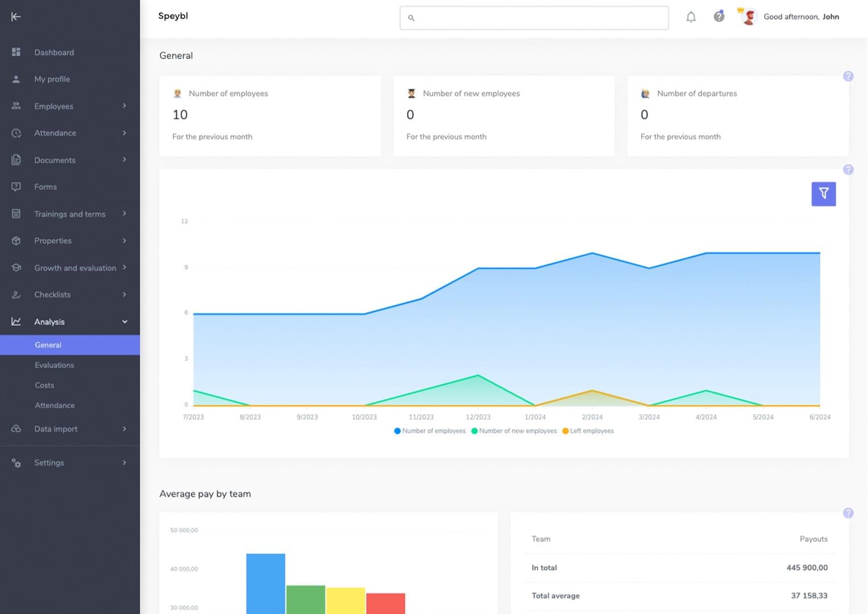The width and height of the screenshot is (868, 614).
Task: Click the Average pay by team heading
Action: [205, 494]
